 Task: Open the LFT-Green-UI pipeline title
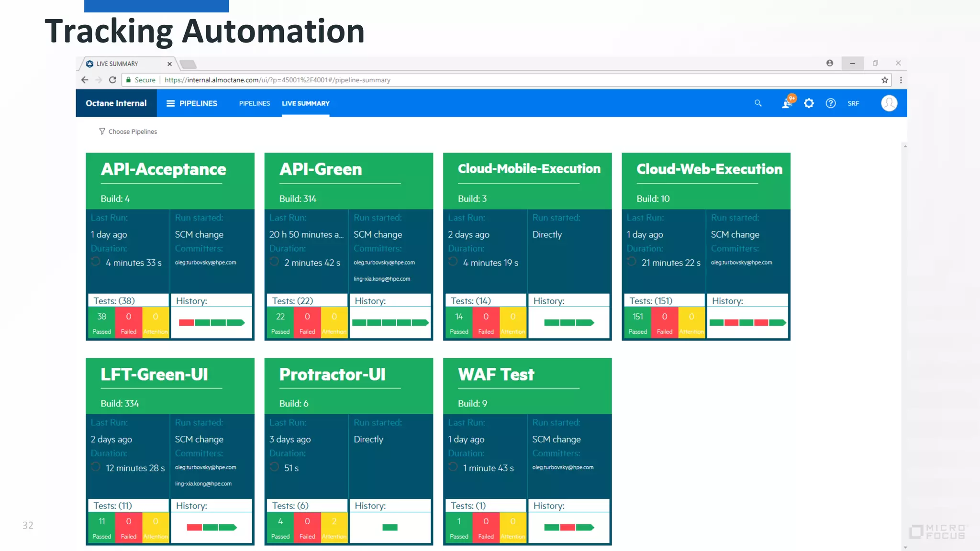click(154, 375)
